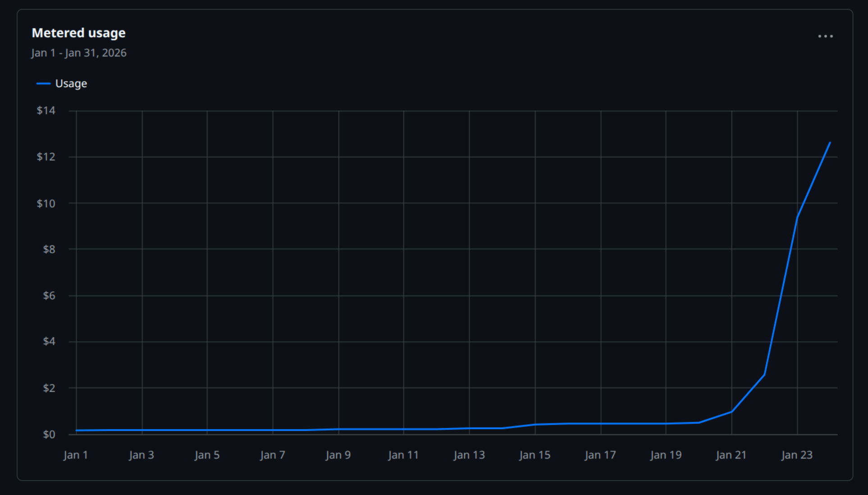Select the Jan 21 axis label
Image resolution: width=868 pixels, height=495 pixels.
(731, 455)
